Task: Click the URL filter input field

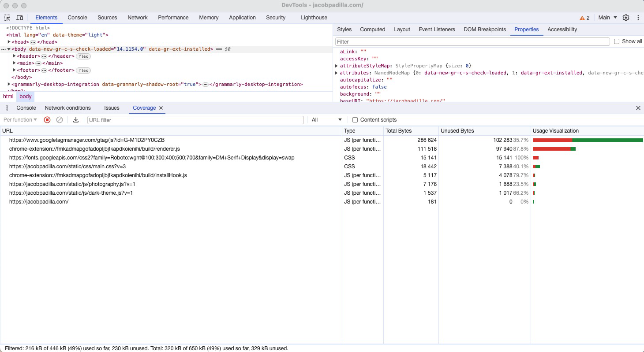Action: (x=194, y=119)
